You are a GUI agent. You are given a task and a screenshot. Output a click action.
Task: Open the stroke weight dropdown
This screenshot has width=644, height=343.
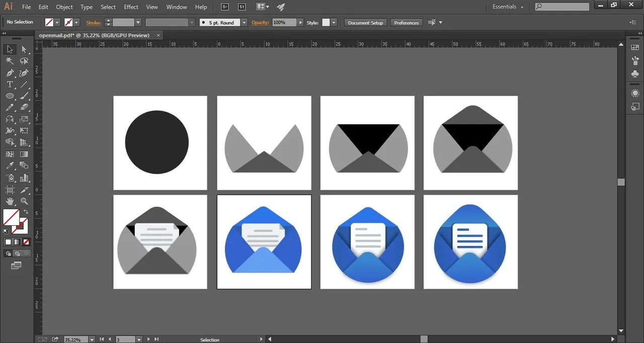pyautogui.click(x=138, y=23)
